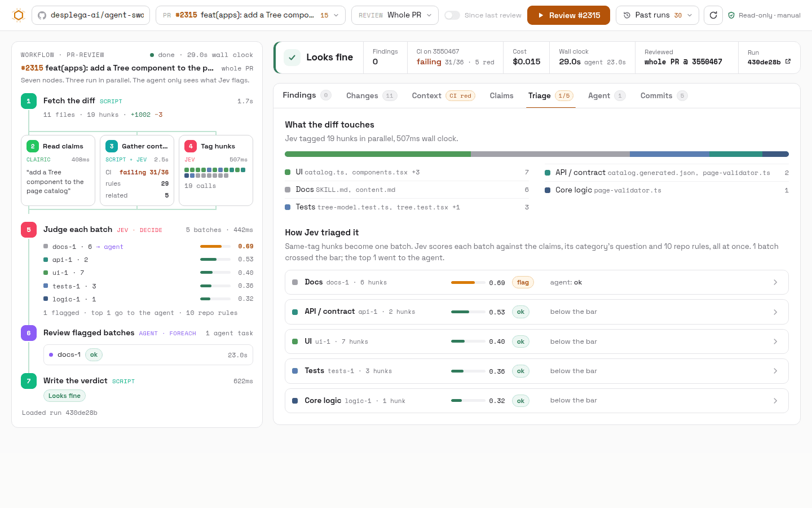Click the refresh icon button
The height and width of the screenshot is (508, 812).
click(x=713, y=15)
